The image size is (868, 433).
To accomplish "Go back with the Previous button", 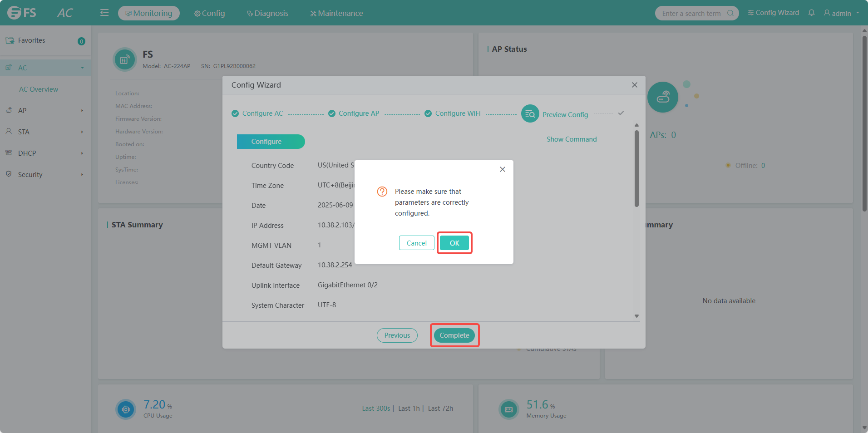I will coord(397,335).
